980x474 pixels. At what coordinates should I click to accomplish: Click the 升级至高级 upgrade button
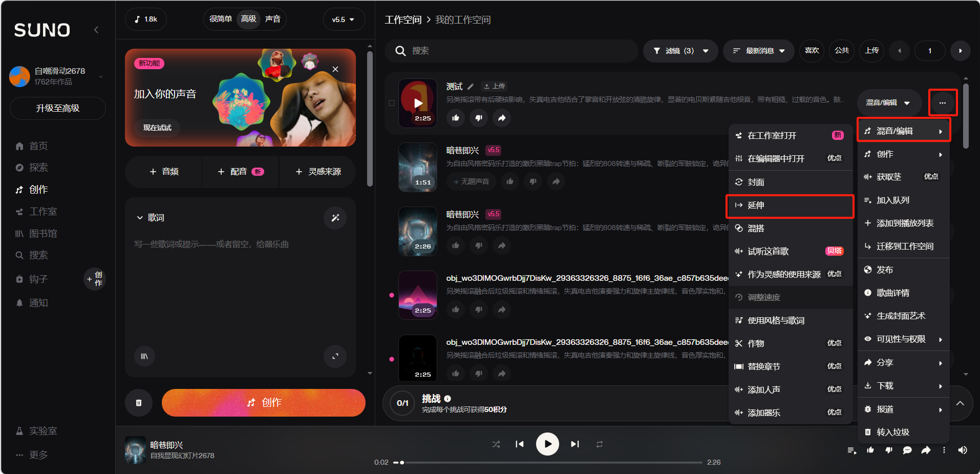57,108
